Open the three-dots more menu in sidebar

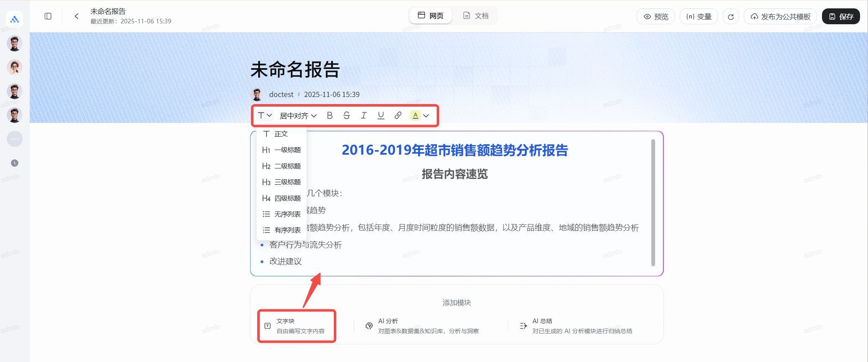point(15,139)
